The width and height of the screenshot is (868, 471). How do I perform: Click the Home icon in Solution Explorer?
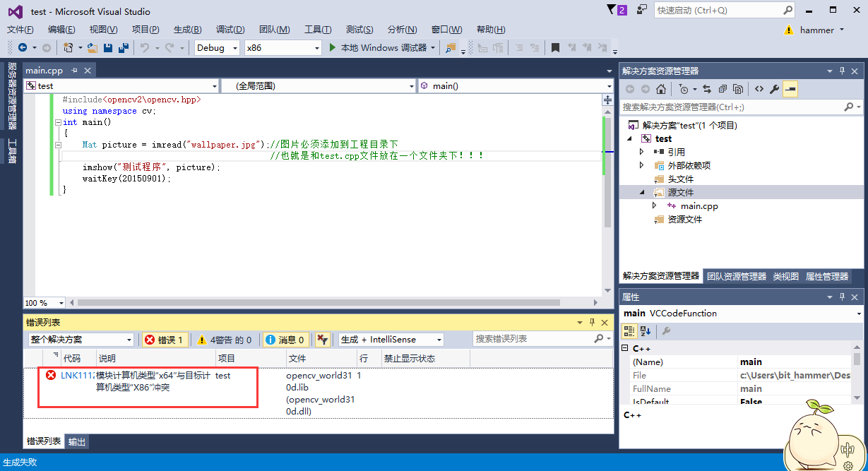pos(661,89)
